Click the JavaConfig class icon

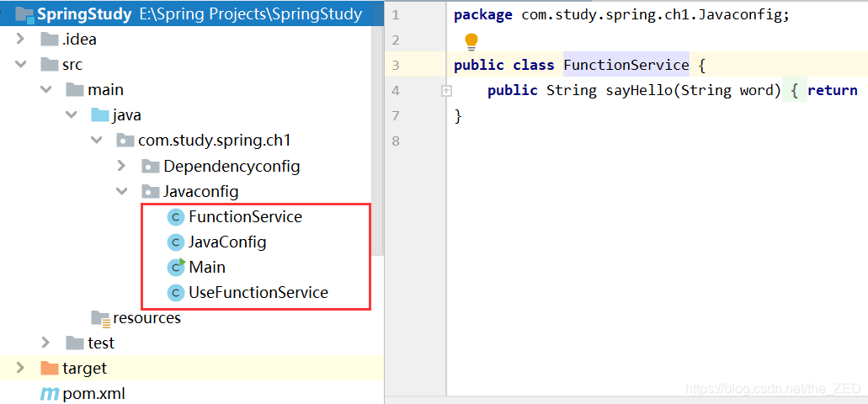(175, 242)
